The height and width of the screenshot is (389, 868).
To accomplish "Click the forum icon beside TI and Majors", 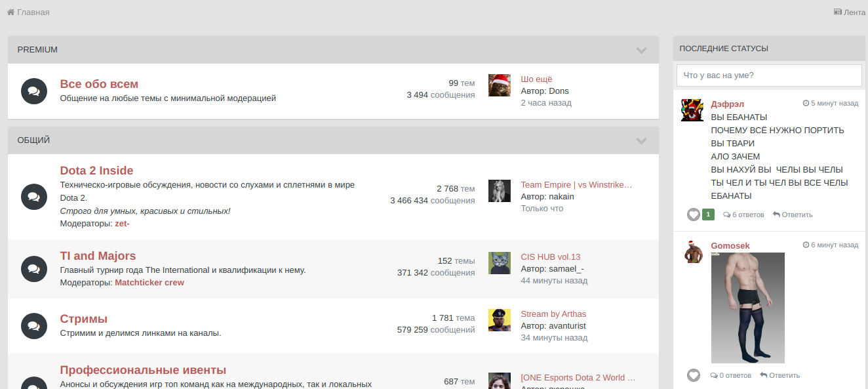I will tap(33, 269).
